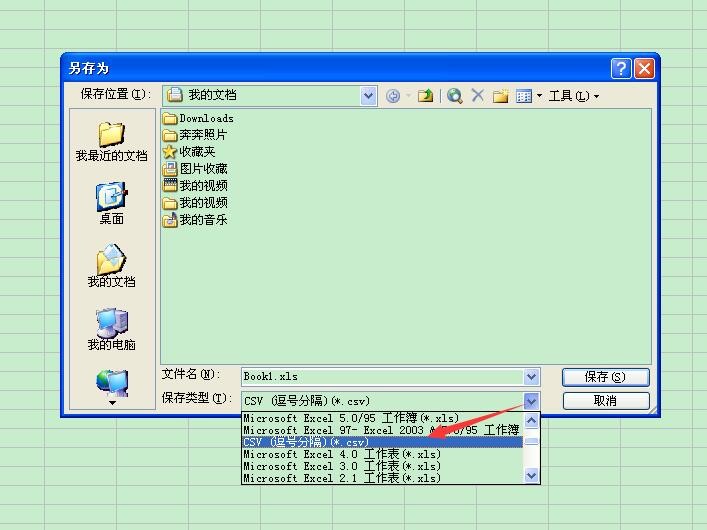Choose Microsoft Excel 97- Excel 2003 format
Image resolution: width=707 pixels, height=530 pixels.
point(382,430)
